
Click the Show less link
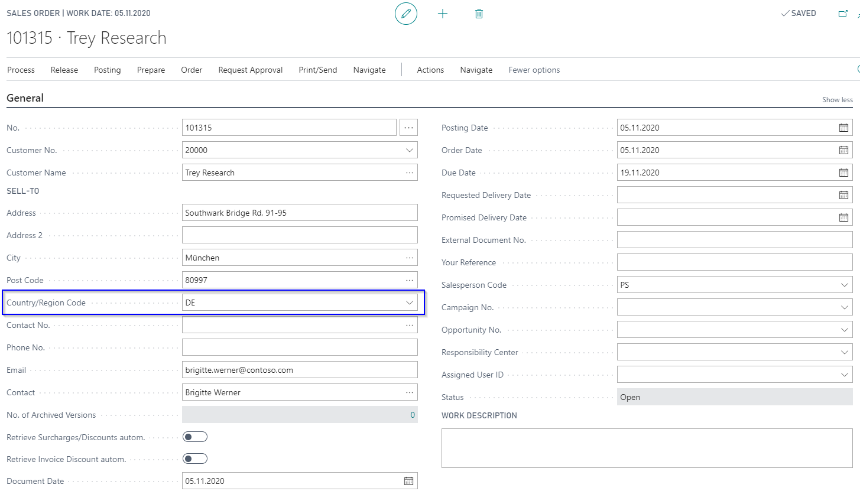pyautogui.click(x=838, y=100)
